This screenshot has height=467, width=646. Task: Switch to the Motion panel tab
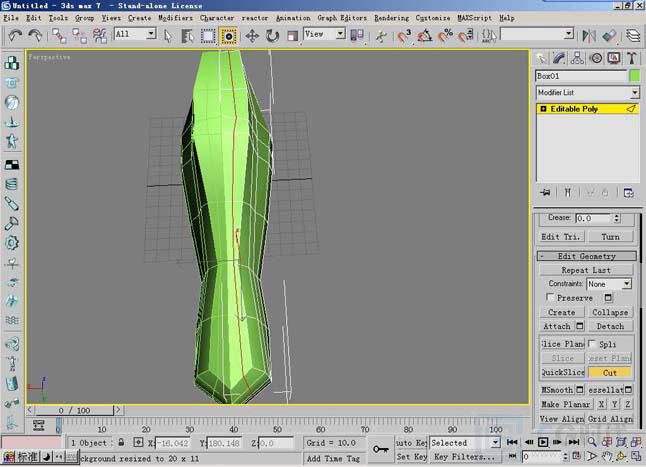(596, 58)
